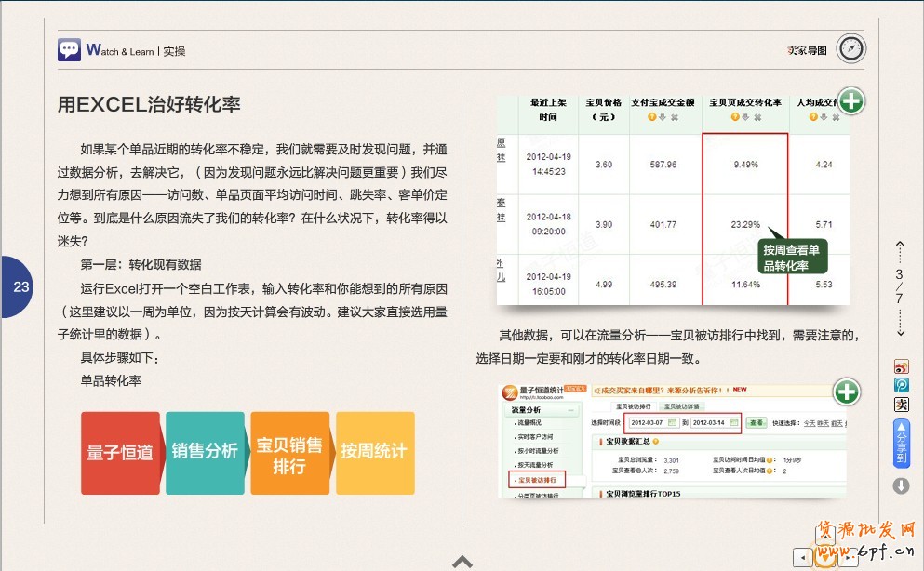The height and width of the screenshot is (571, 924).
Task: Share to Tencent Weibo
Action: coord(901,385)
